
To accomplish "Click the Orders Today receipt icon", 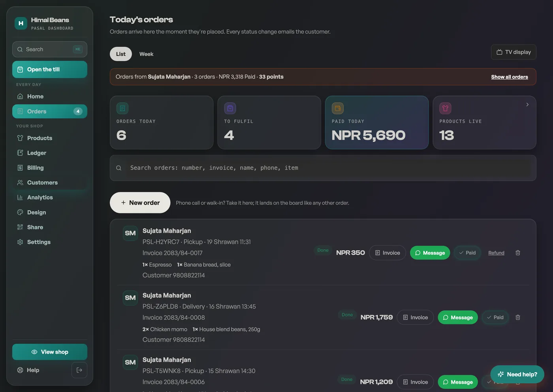I will (x=122, y=108).
